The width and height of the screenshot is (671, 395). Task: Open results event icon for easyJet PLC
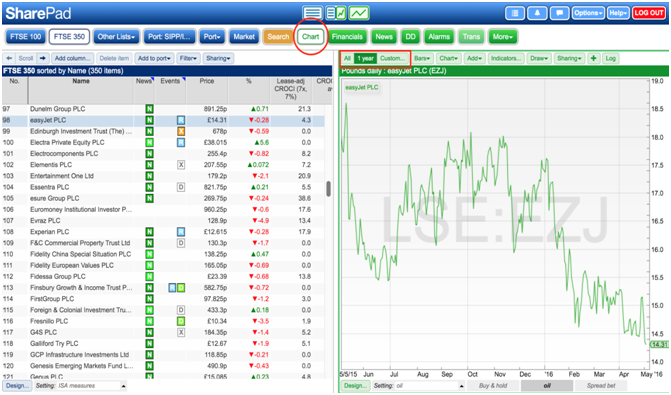(x=181, y=120)
